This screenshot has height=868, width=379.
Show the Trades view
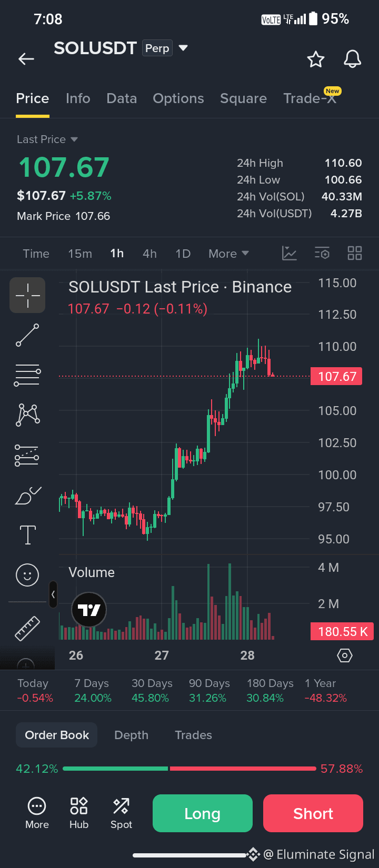(x=193, y=735)
